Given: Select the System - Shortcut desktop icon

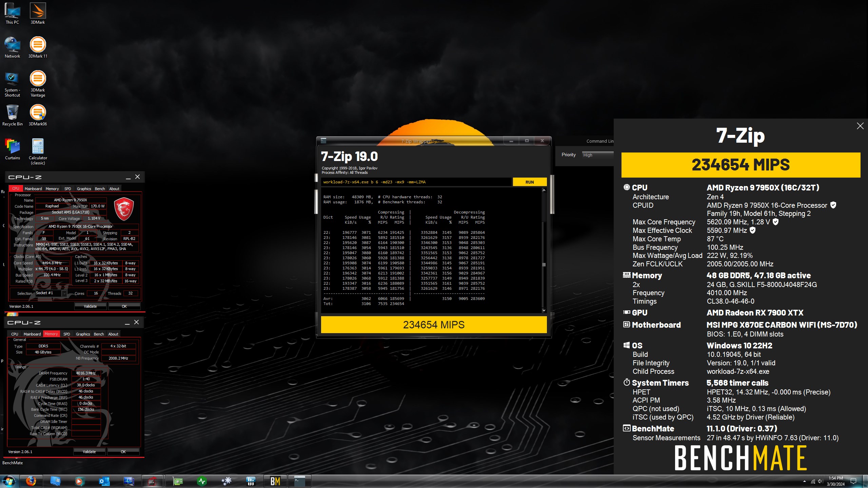Looking at the screenshot, I should (x=12, y=84).
